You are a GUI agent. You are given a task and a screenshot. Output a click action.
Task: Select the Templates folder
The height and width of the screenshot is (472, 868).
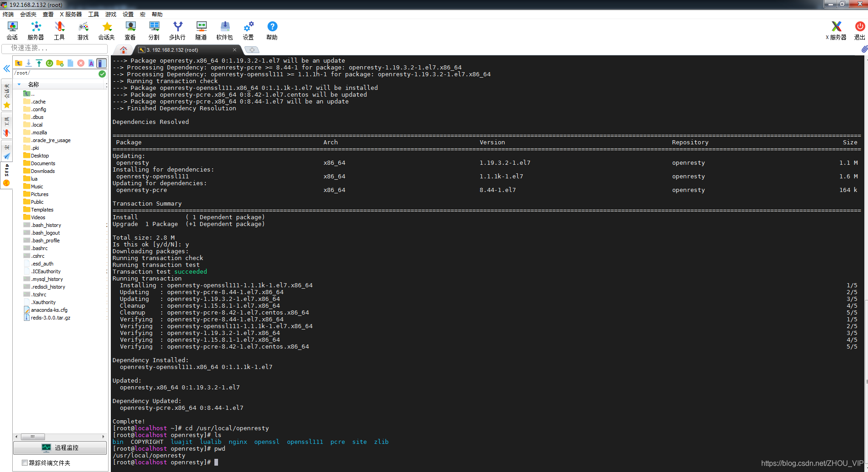(x=39, y=210)
